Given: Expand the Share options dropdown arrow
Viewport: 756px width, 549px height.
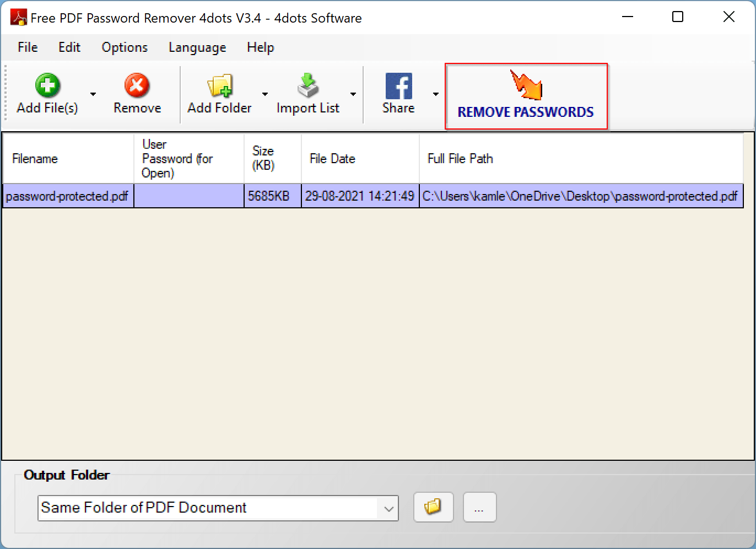Looking at the screenshot, I should point(435,94).
